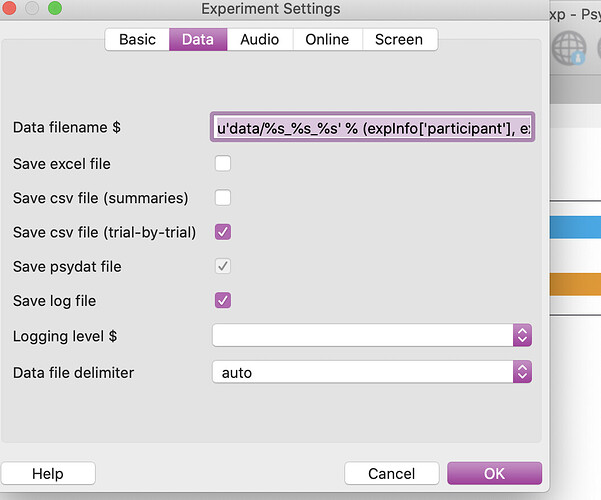The width and height of the screenshot is (601, 500).
Task: Minimize the Experiment Settings dialog
Action: [x=33, y=9]
